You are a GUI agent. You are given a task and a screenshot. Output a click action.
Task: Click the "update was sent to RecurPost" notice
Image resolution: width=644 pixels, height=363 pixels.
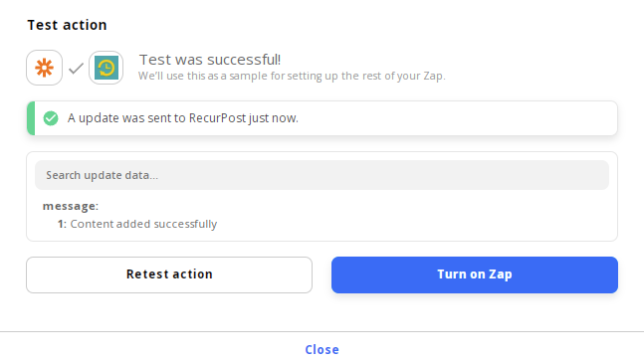[183, 118]
